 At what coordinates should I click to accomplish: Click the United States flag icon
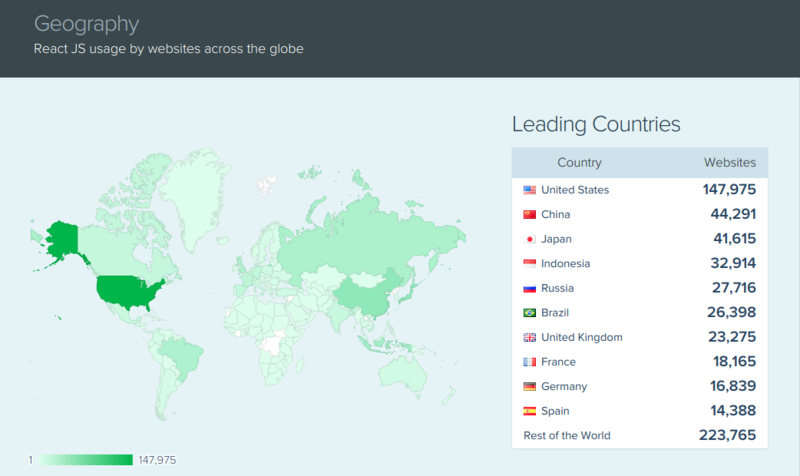click(530, 190)
